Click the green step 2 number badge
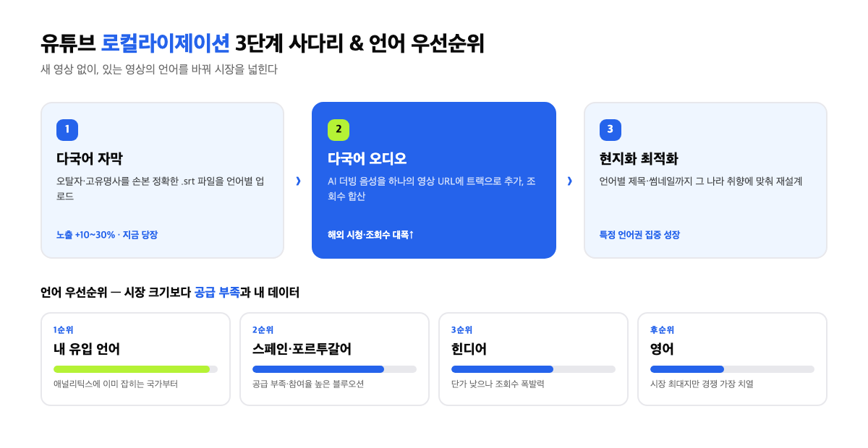The image size is (868, 448). coord(339,129)
